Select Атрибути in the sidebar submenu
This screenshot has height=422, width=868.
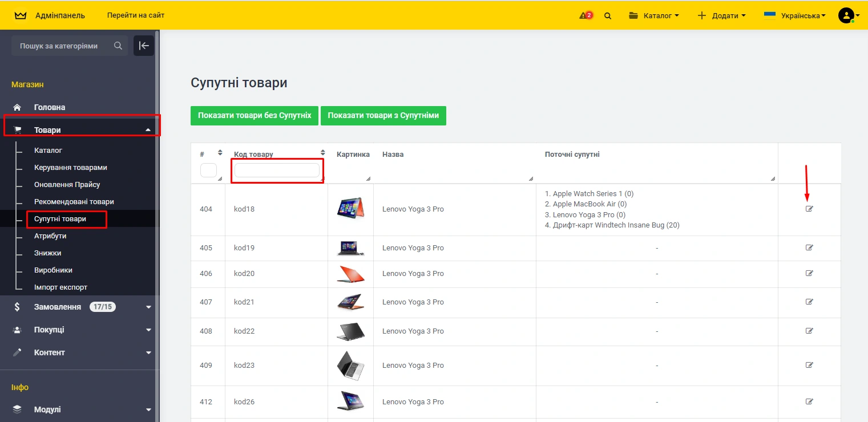50,236
